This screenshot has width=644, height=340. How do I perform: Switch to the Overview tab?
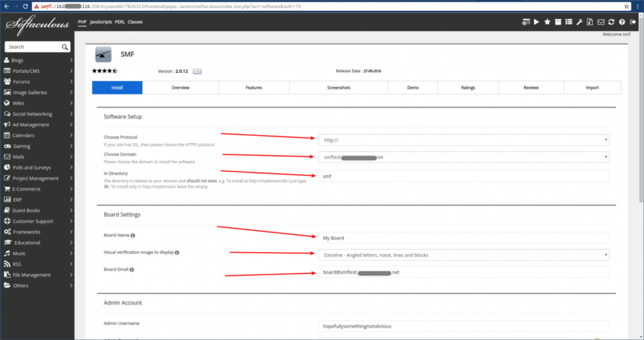(180, 87)
